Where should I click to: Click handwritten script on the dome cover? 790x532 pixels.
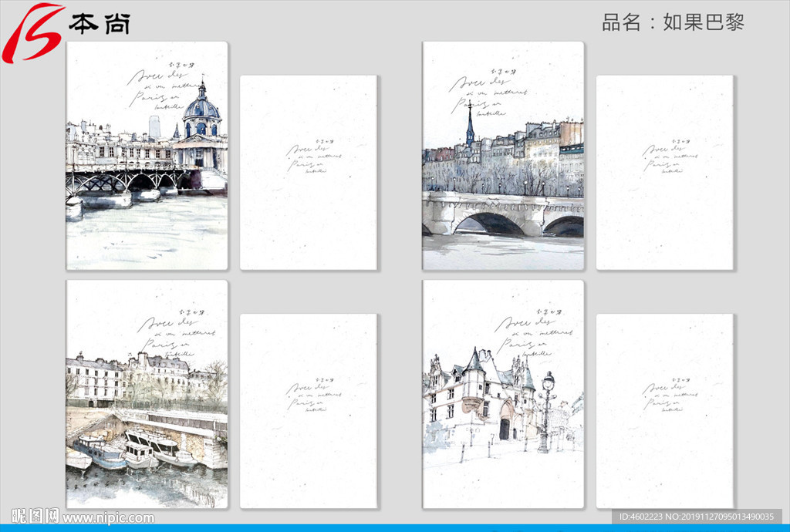tap(160, 89)
